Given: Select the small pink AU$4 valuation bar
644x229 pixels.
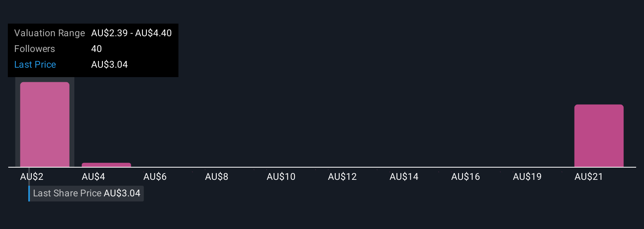Looking at the screenshot, I should click(x=106, y=165).
